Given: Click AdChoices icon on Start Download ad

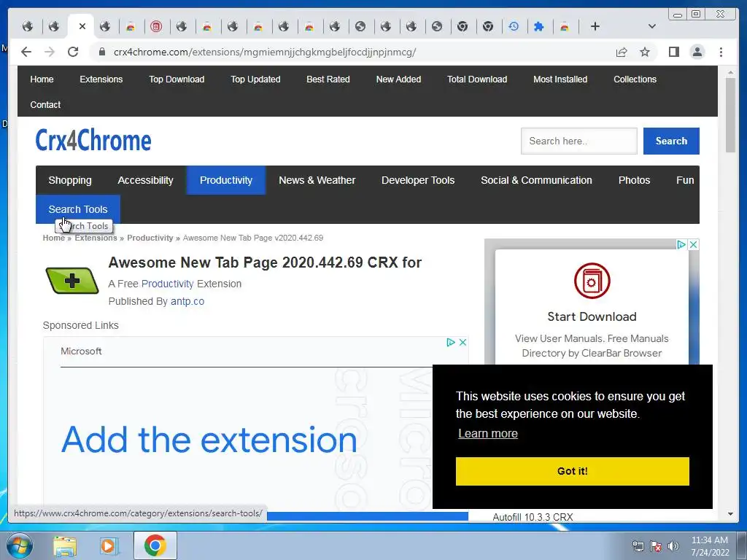Looking at the screenshot, I should (682, 244).
